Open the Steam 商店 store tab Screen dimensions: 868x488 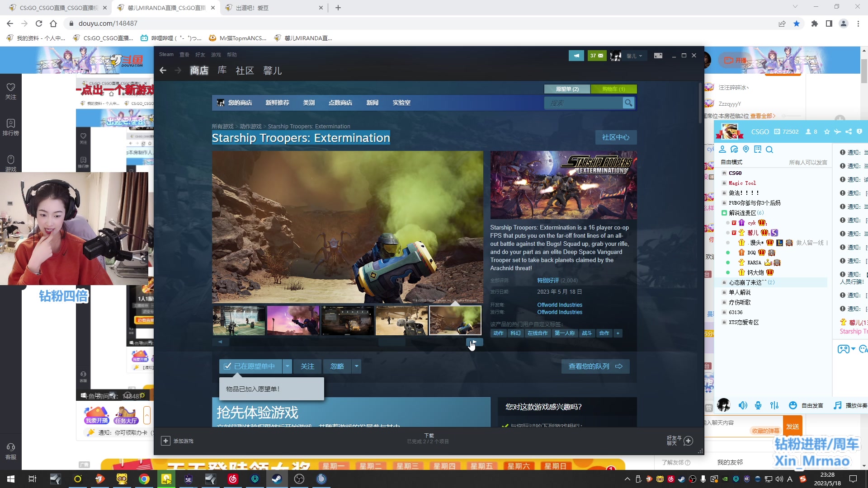(x=199, y=70)
